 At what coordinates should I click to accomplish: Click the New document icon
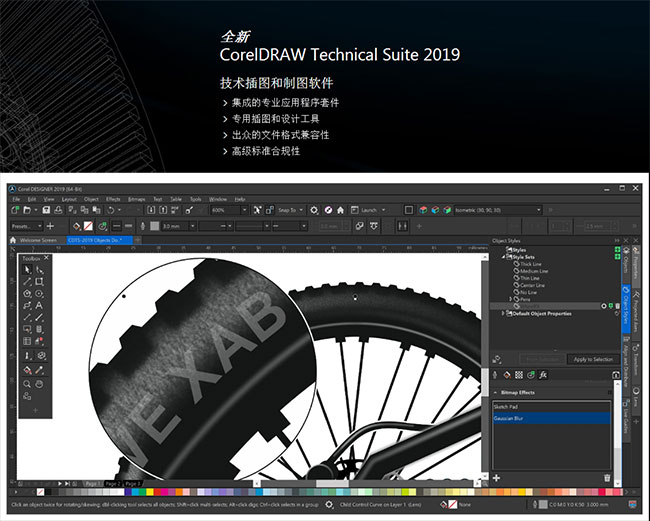[x=15, y=210]
